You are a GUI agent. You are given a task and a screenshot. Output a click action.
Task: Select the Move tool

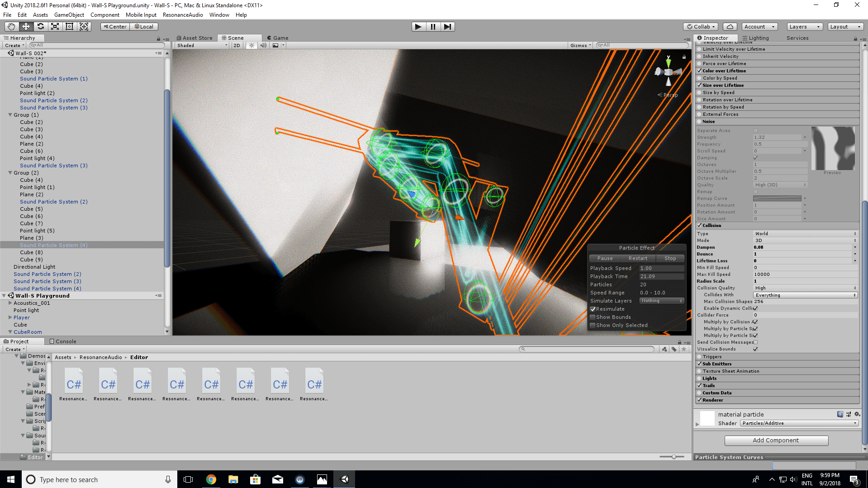26,27
